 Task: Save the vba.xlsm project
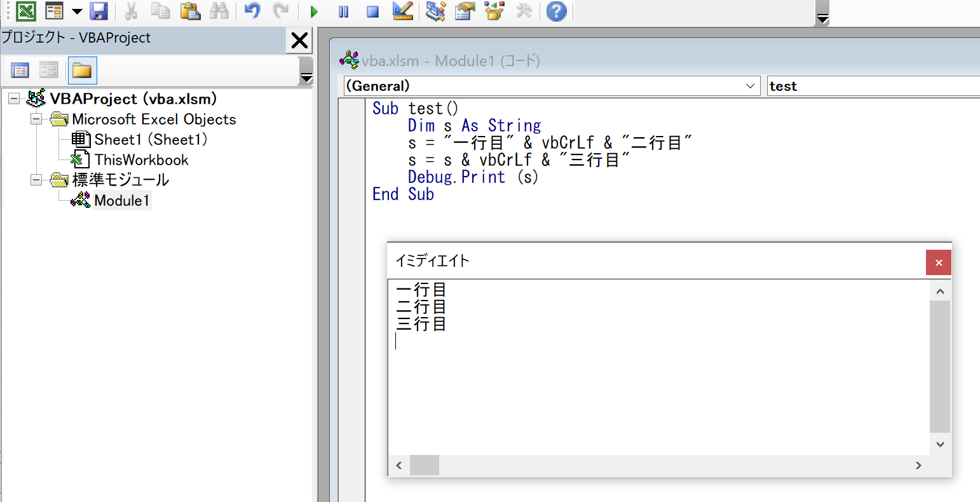pos(99,11)
